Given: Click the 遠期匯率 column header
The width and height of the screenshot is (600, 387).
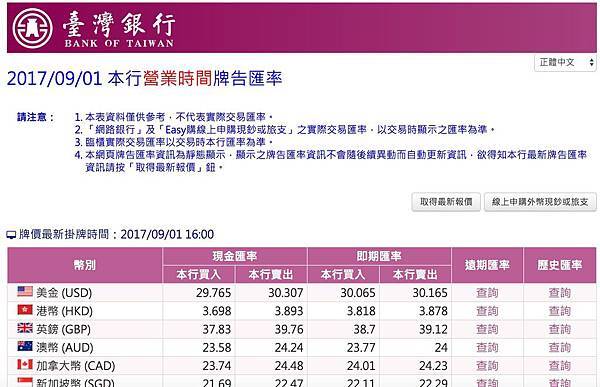Looking at the screenshot, I should pos(487,265).
